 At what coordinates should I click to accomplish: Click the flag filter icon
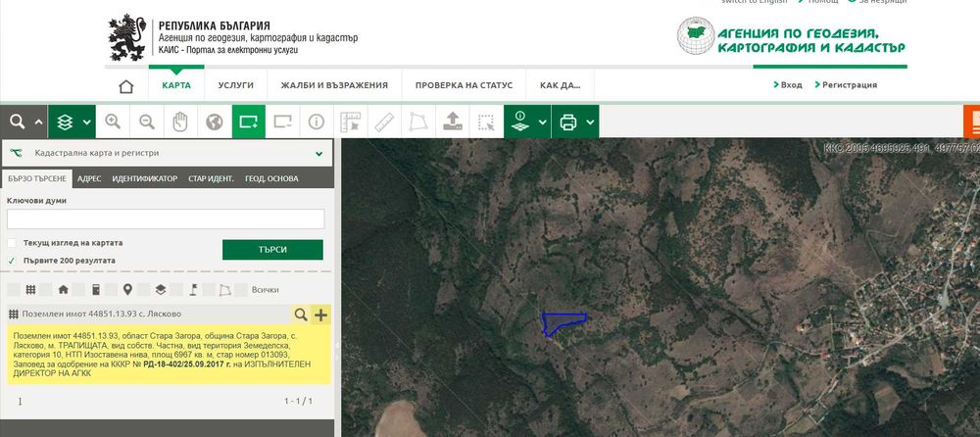click(193, 290)
